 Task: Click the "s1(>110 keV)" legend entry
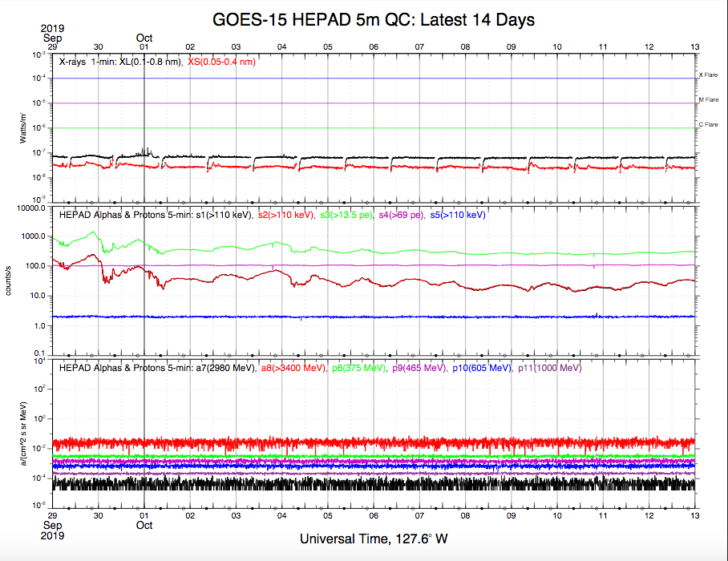(224, 215)
